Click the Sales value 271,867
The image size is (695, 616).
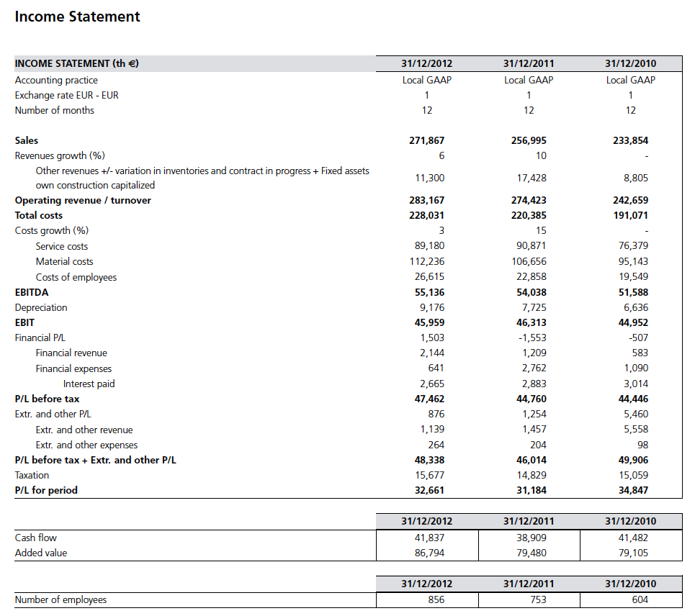coord(426,140)
